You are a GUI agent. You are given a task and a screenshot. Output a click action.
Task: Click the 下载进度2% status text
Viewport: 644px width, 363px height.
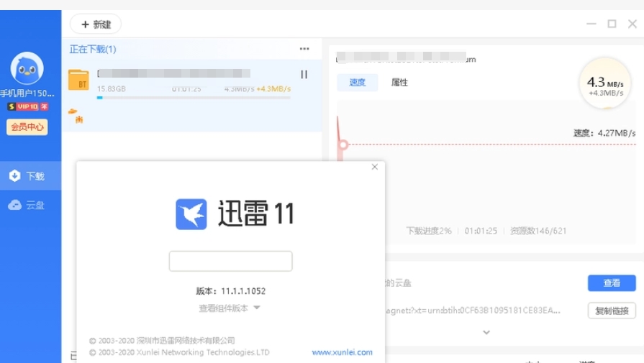[429, 231]
